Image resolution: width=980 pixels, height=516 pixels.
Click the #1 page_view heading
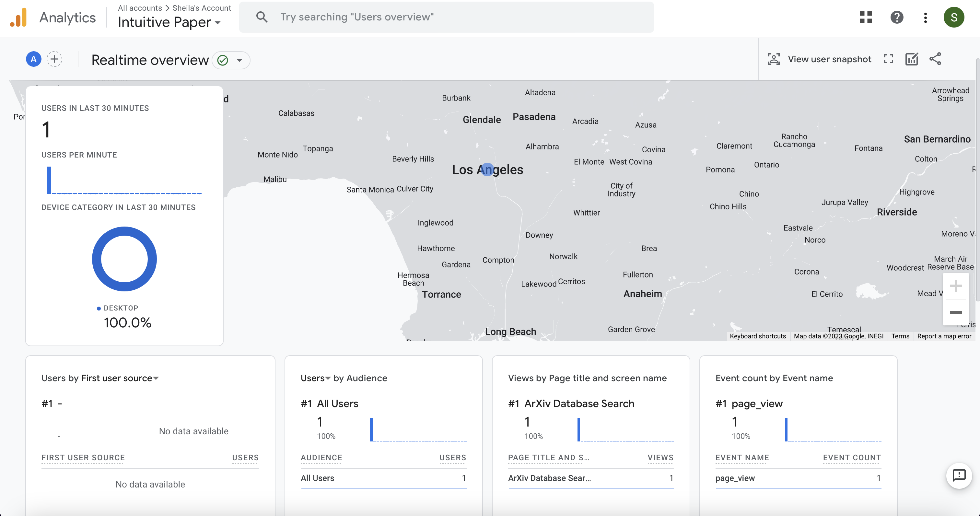coord(749,403)
